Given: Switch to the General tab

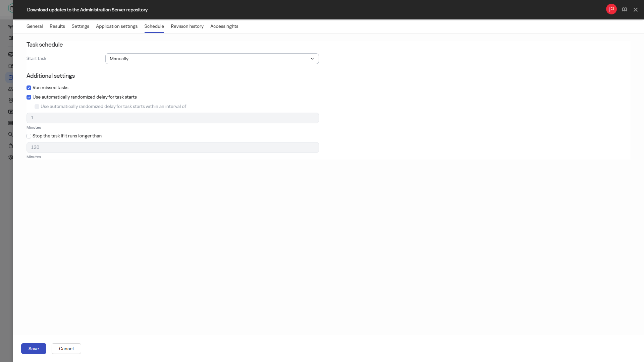Looking at the screenshot, I should 35,26.
